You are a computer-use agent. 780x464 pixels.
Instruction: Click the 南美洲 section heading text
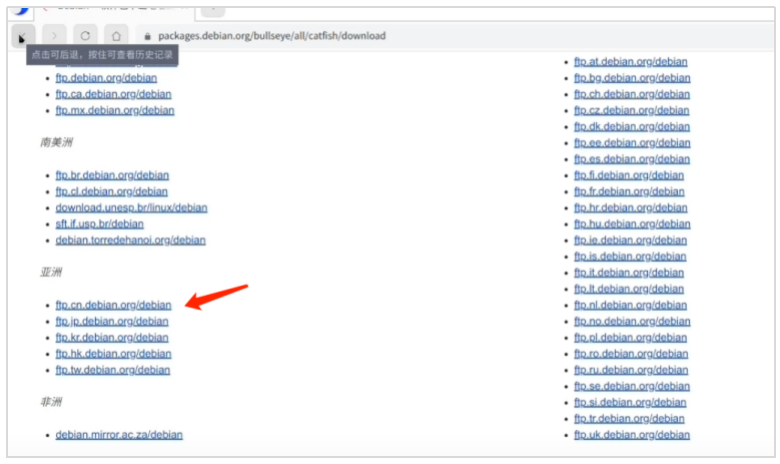point(56,142)
